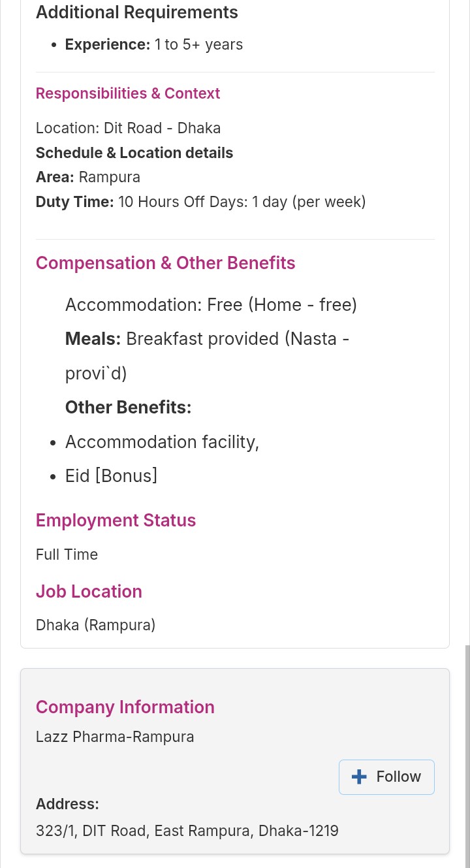Click the Area: Rampura line

(87, 177)
